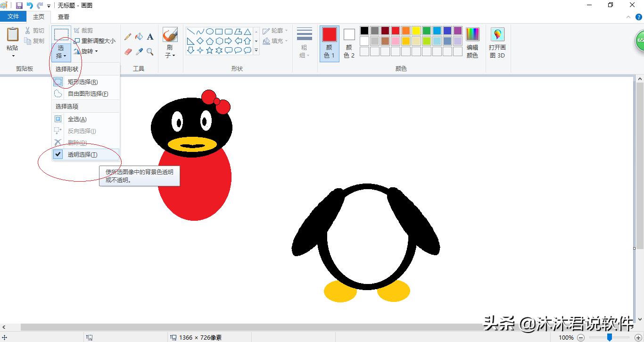Select the Magnifier tool
This screenshot has height=342, width=644.
coord(150,51)
